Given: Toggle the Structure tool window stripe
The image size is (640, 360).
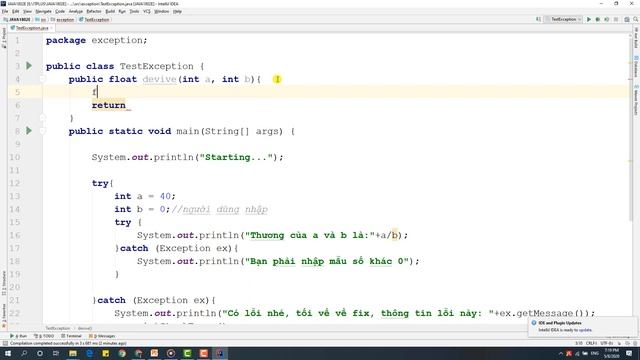Looking at the screenshot, I should (4, 283).
